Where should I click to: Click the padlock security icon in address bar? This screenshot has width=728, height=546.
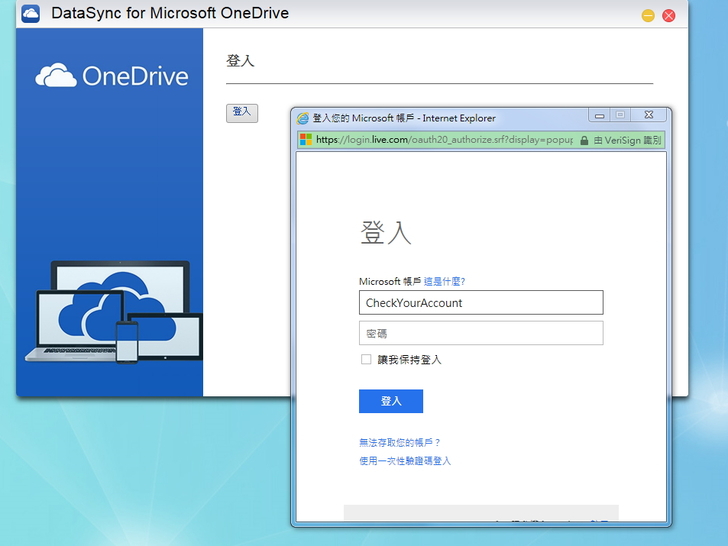point(584,140)
